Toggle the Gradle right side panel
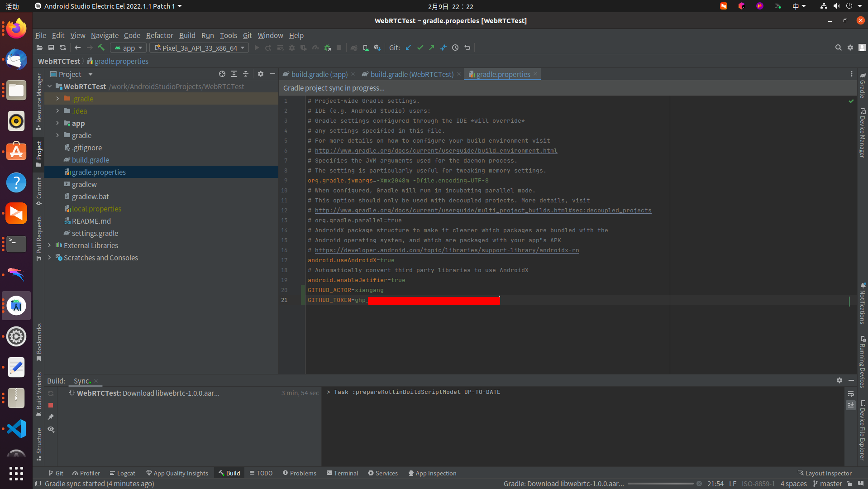Viewport: 868px width, 489px height. click(863, 86)
